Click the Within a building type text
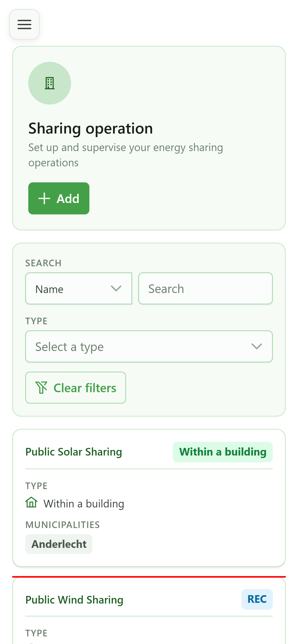Viewport: 298px width, 644px height. 84,504
